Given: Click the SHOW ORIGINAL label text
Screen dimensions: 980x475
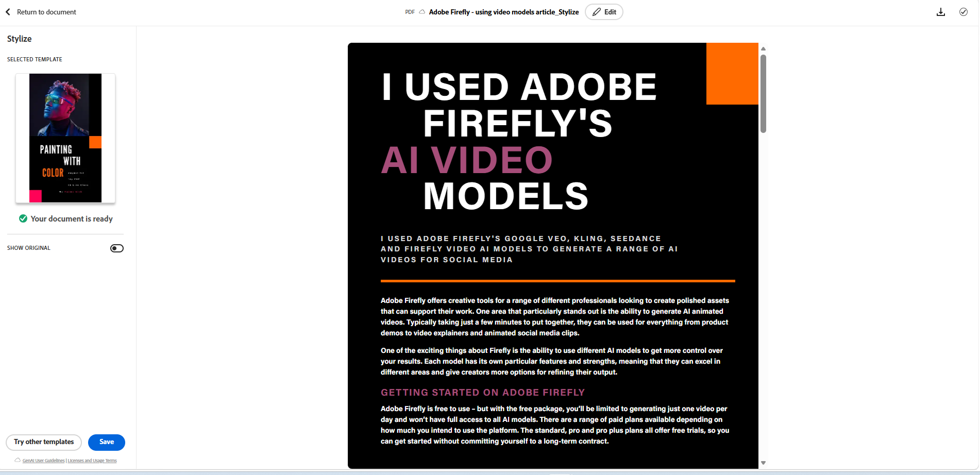Looking at the screenshot, I should click(29, 248).
